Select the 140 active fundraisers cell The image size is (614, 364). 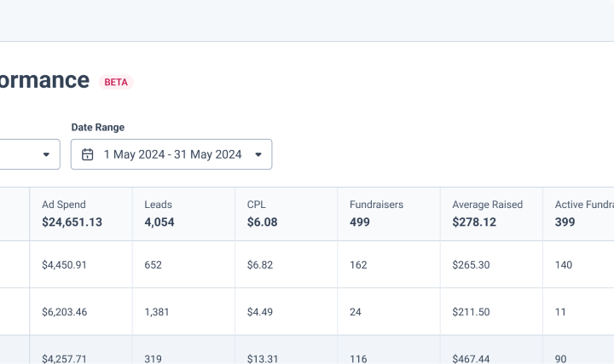pos(564,265)
